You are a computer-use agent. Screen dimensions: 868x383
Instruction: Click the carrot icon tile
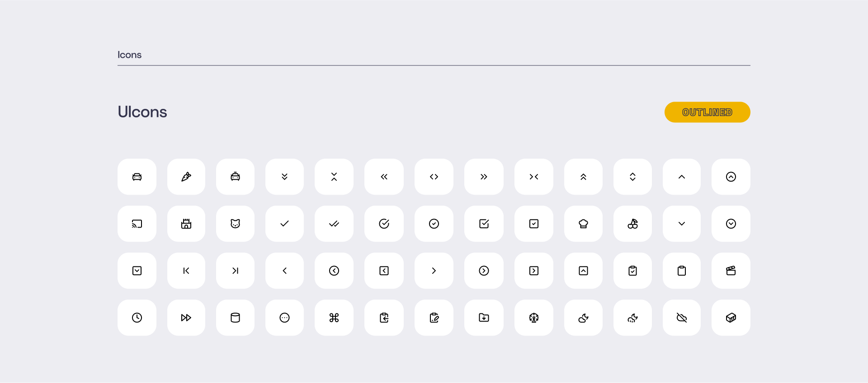(x=186, y=177)
